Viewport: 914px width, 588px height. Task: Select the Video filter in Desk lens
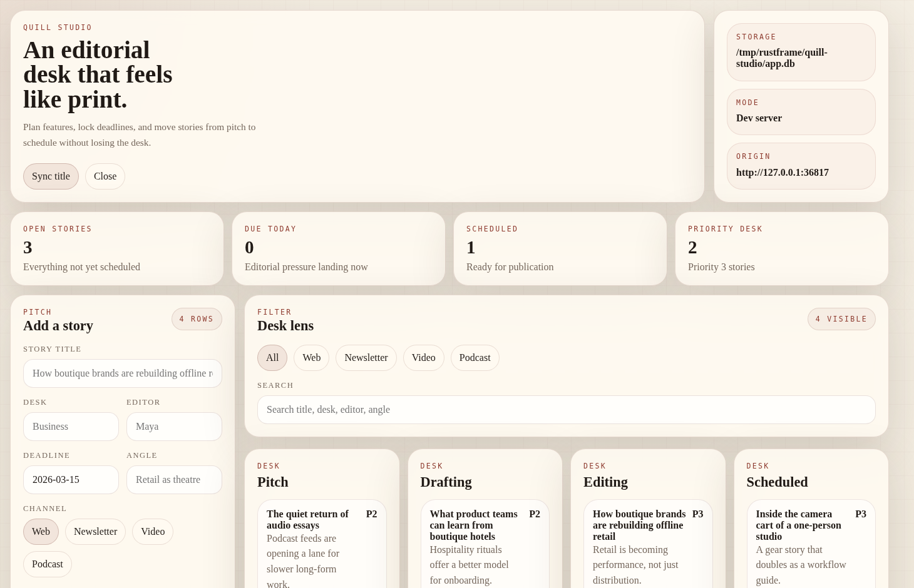(x=423, y=357)
